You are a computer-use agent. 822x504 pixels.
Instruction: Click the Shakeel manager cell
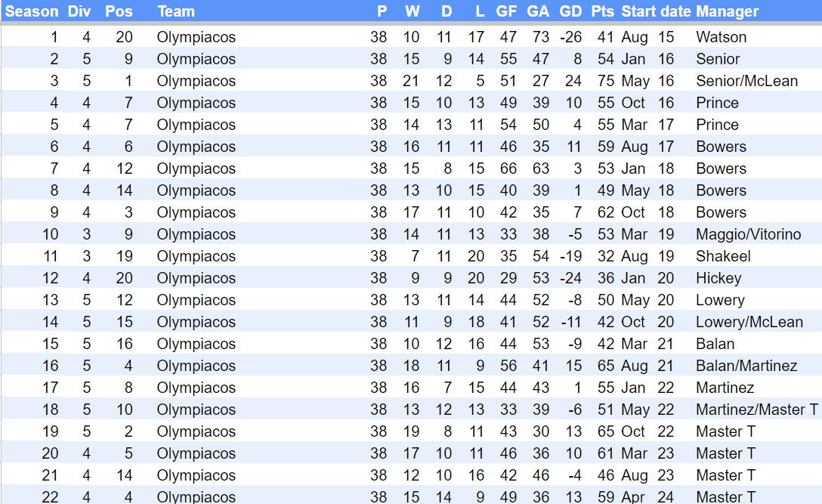coord(723,256)
